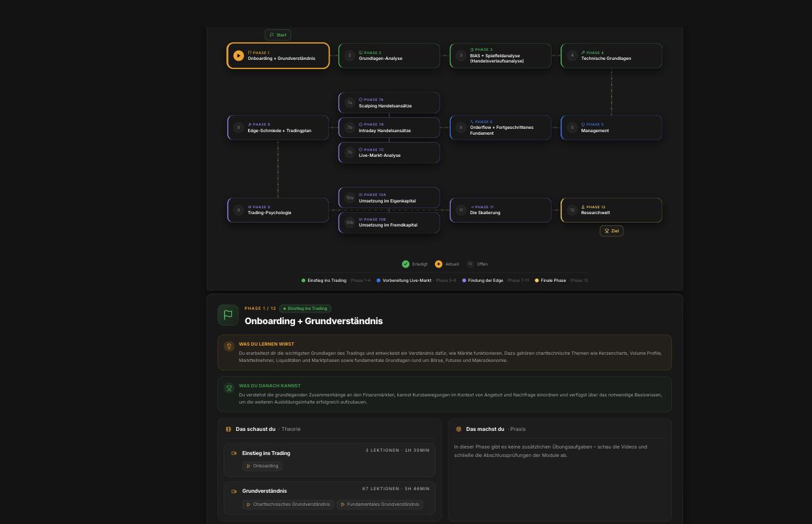Click the 10b badge on Umsetzung im Fremdkapital
This screenshot has height=524, width=812.
(350, 222)
